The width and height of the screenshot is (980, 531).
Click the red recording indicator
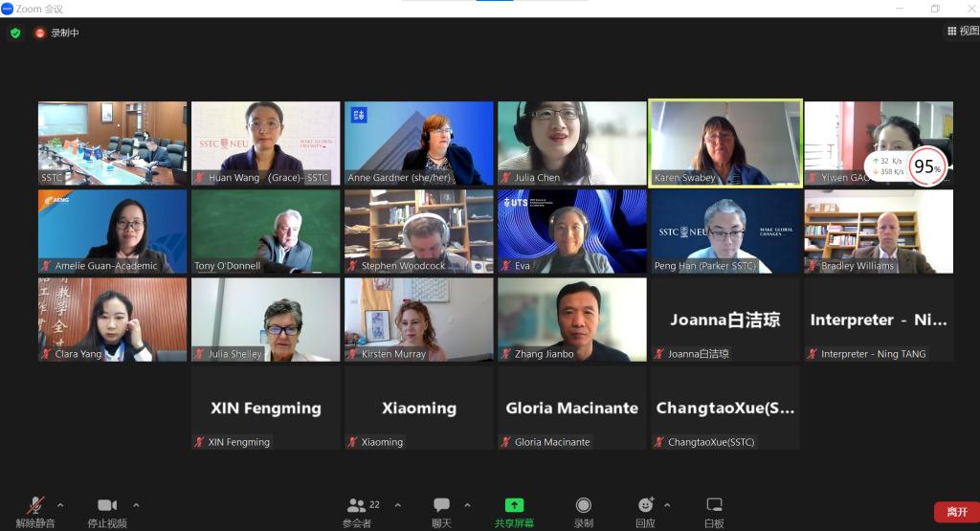40,33
